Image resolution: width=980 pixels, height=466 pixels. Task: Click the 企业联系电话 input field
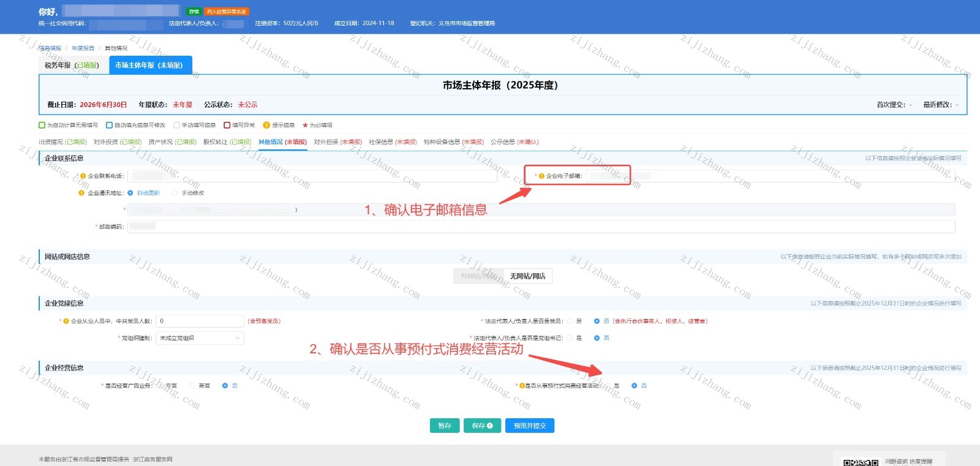point(312,176)
